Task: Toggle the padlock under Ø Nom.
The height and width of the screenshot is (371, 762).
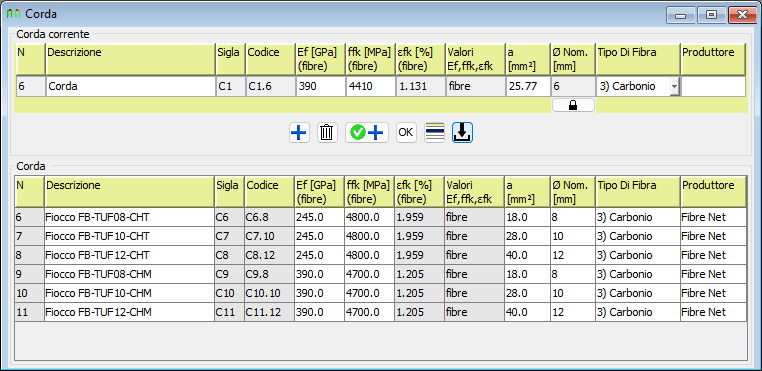Action: (x=573, y=106)
